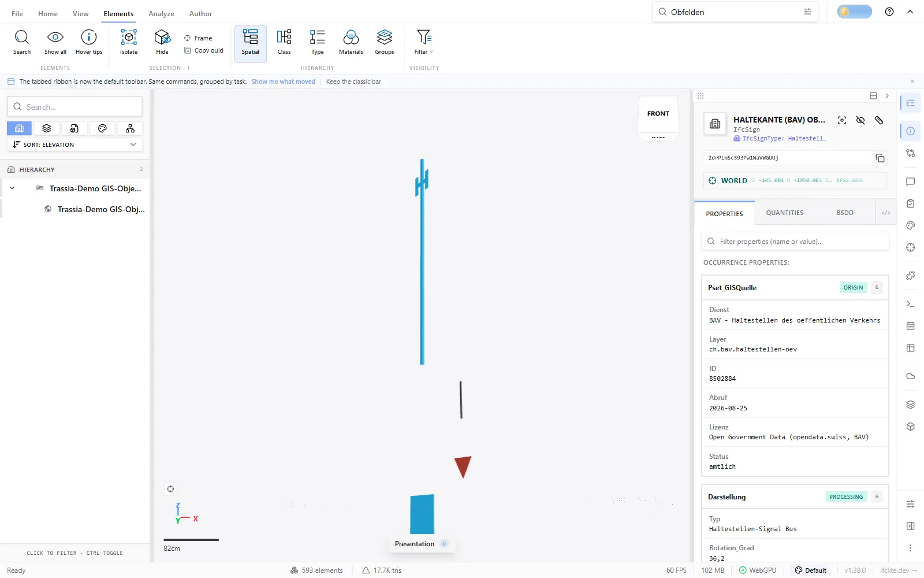This screenshot has width=924, height=578.
Task: Toggle Hover tips
Action: point(89,43)
